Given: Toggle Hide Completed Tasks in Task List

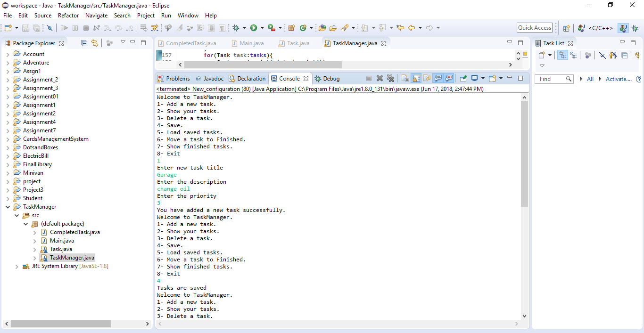Looking at the screenshot, I should tap(603, 55).
